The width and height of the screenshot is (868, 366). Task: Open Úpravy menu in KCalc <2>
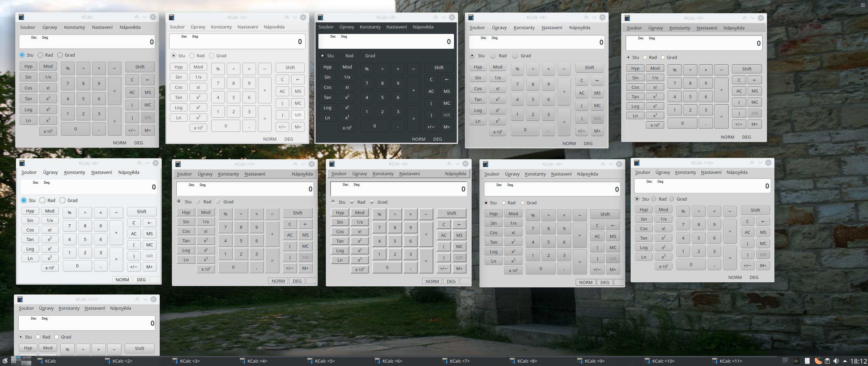198,27
